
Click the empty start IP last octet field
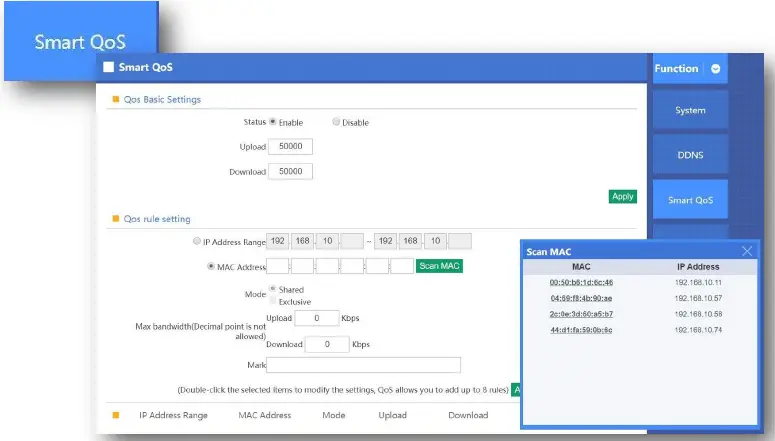pyautogui.click(x=352, y=241)
